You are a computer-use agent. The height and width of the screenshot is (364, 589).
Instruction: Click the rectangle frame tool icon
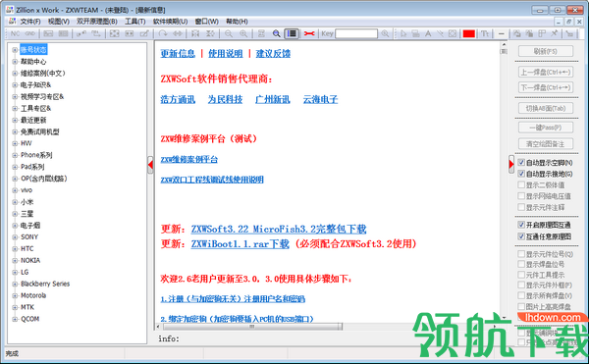click(453, 33)
